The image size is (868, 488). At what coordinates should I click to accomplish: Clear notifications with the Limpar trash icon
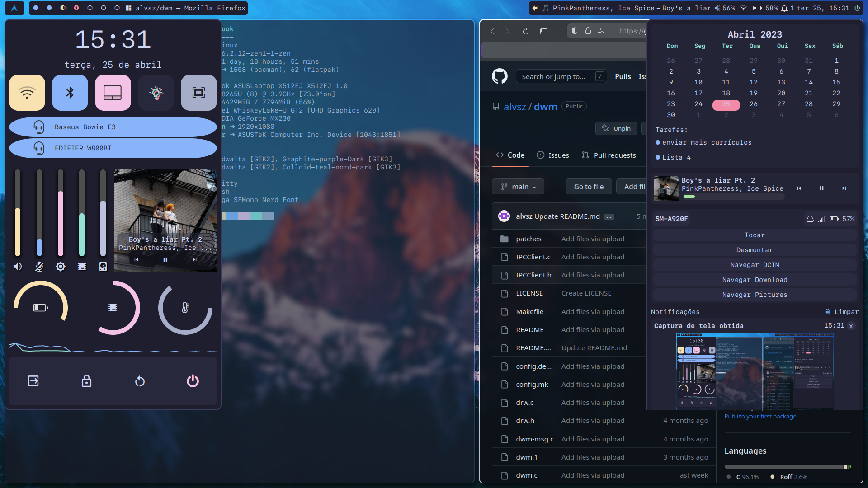(x=827, y=312)
